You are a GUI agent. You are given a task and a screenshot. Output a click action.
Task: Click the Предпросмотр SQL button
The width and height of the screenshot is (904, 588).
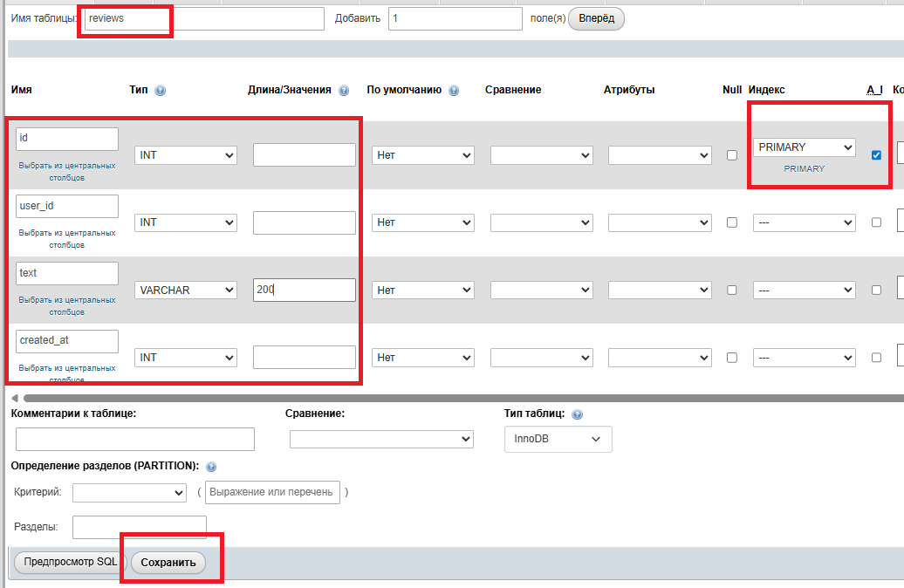coord(70,563)
